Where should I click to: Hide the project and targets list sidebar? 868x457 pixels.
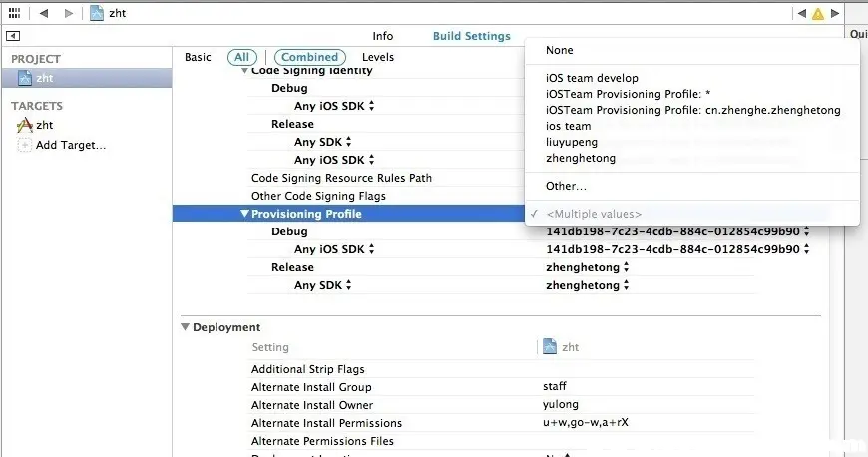pos(13,36)
